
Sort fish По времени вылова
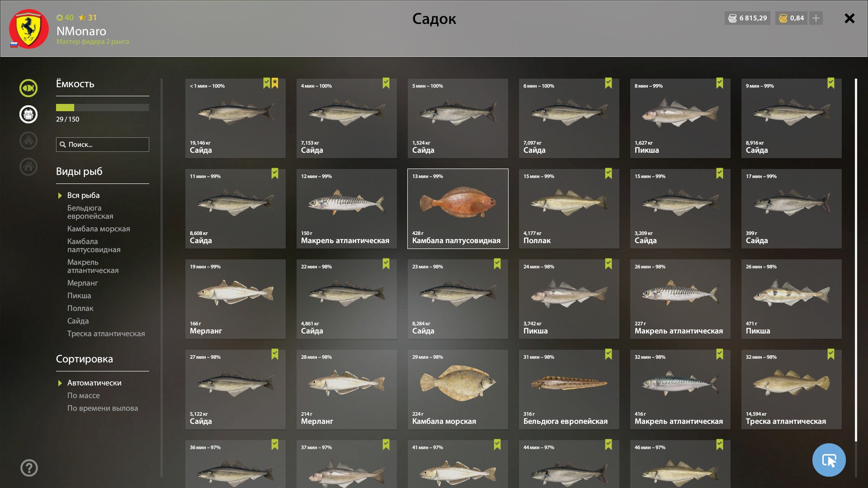[103, 408]
